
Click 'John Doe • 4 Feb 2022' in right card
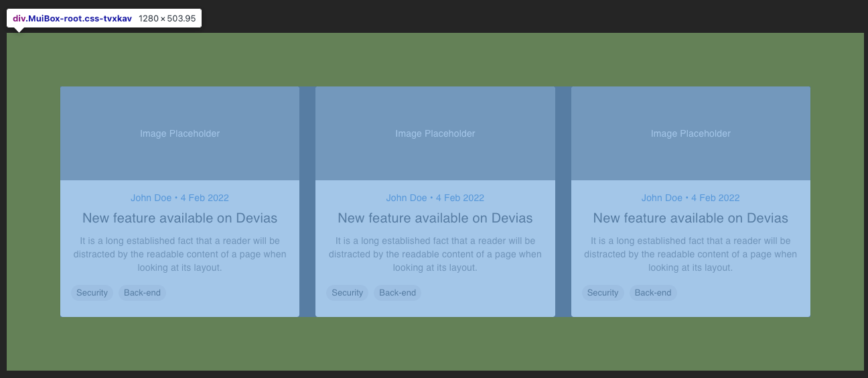691,198
